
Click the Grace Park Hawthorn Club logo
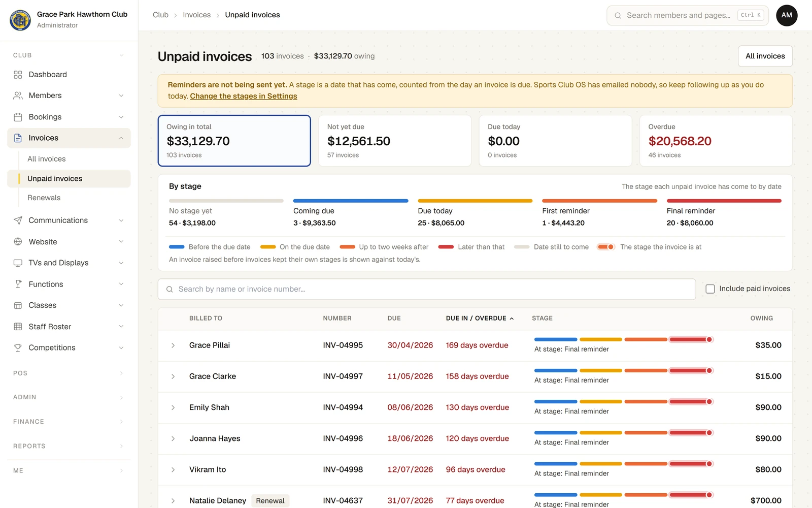[20, 20]
